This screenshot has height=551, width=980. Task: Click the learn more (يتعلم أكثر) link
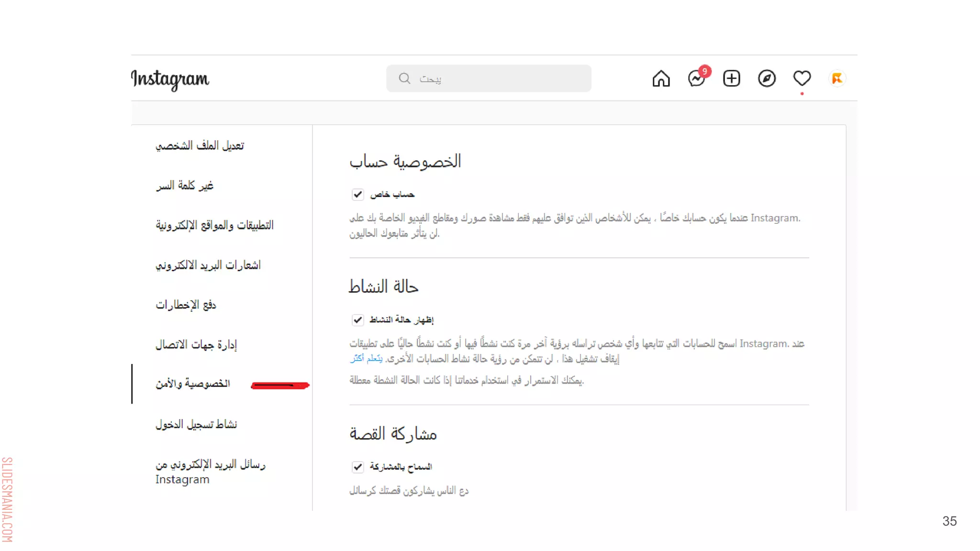367,358
